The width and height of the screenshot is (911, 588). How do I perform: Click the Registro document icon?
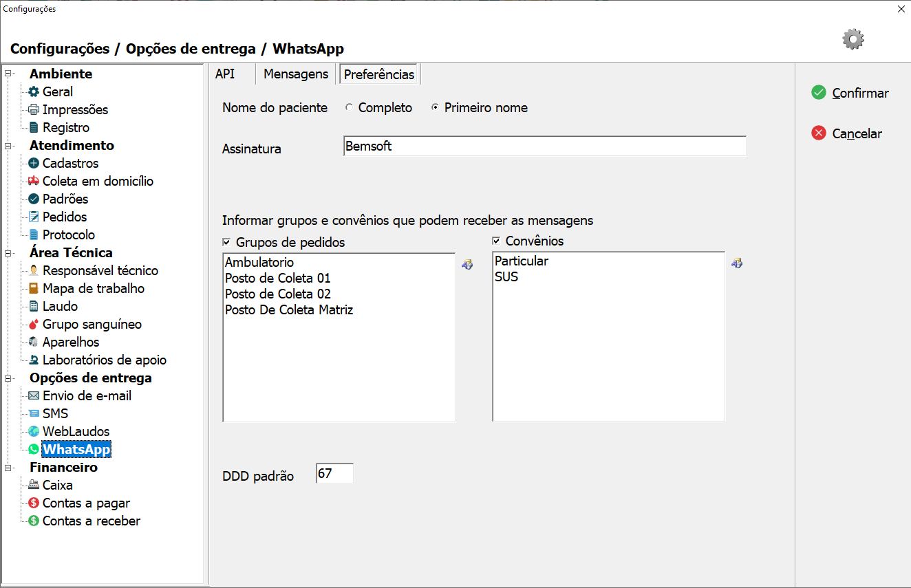click(34, 127)
